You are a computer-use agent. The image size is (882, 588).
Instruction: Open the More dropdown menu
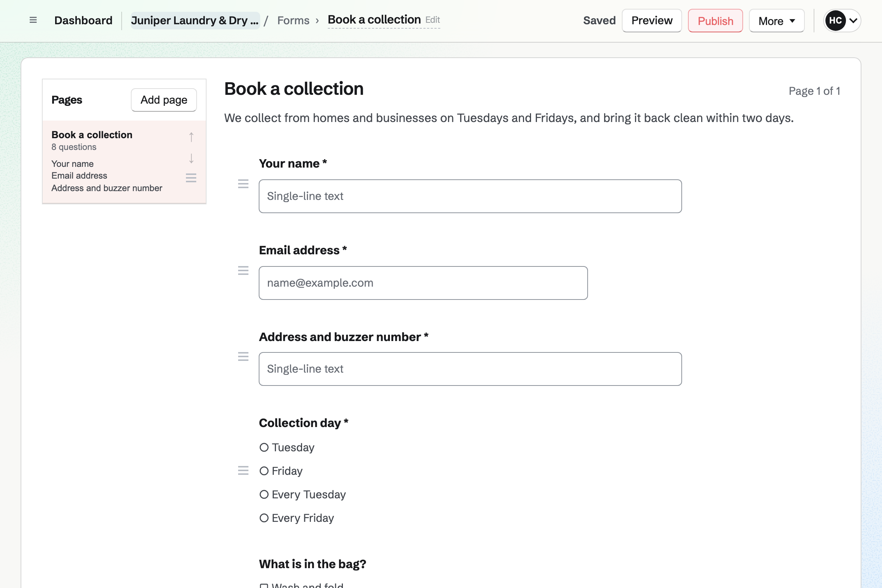(777, 21)
